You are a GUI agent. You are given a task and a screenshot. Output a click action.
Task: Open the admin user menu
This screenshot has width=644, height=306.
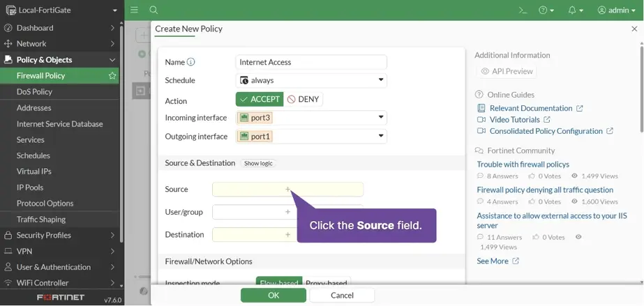click(617, 10)
